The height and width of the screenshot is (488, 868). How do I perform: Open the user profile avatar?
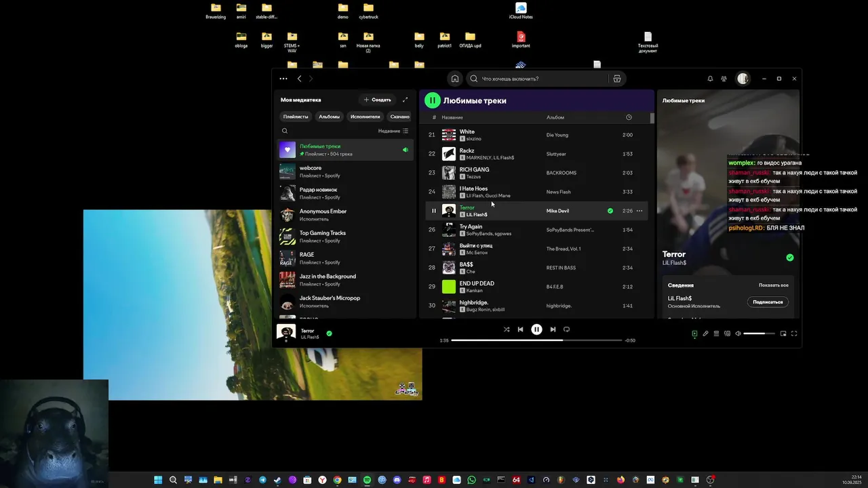743,79
